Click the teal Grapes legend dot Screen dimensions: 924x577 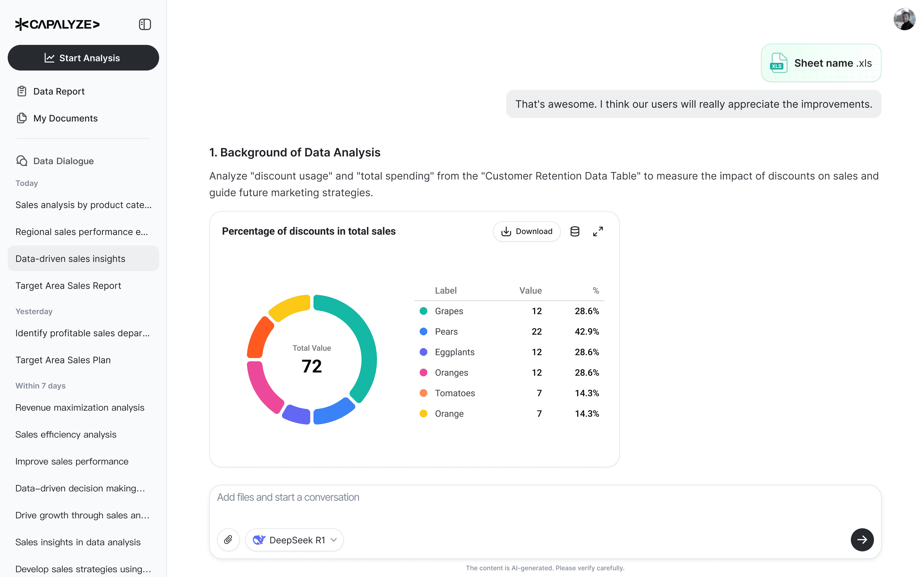pyautogui.click(x=424, y=311)
